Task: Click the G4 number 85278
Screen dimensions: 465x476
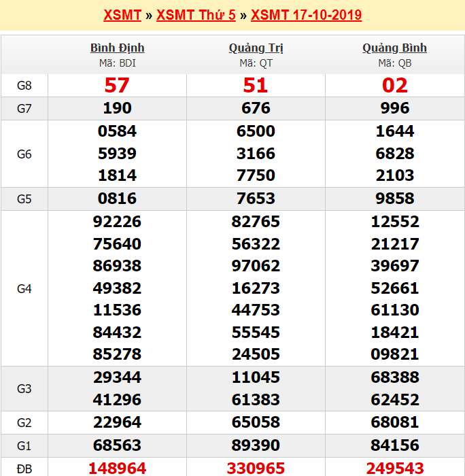Action: 117,354
